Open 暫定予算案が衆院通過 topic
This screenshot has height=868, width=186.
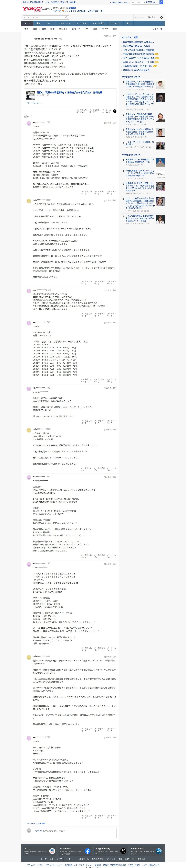coord(138,42)
